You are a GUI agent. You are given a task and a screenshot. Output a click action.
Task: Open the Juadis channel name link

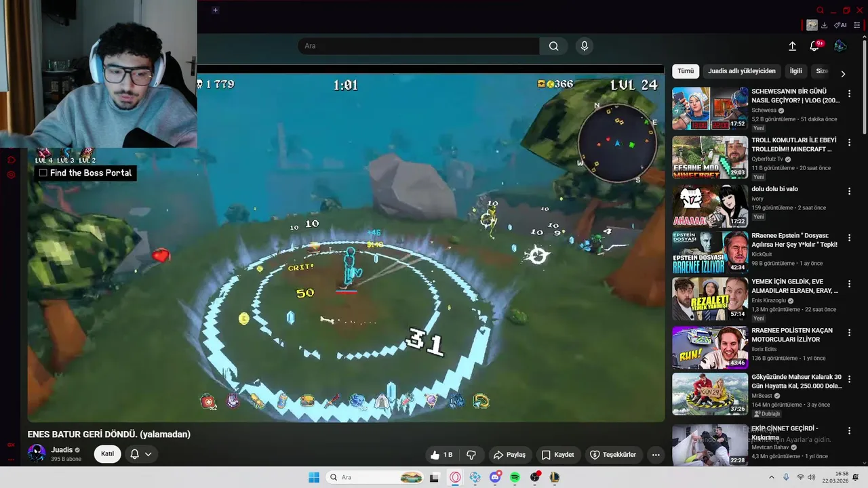click(62, 450)
